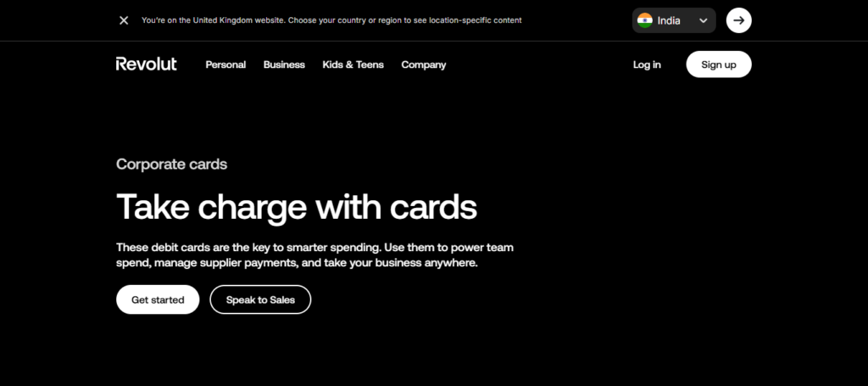
Task: Click the debit cards description paragraph
Action: pos(315,255)
